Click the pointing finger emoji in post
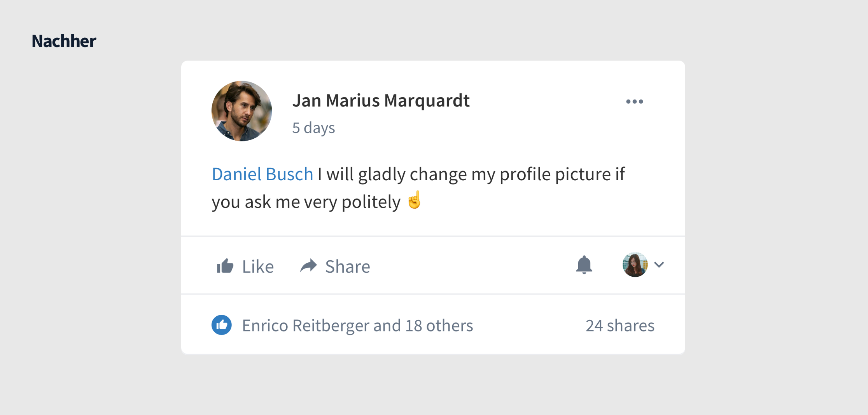 [x=415, y=200]
